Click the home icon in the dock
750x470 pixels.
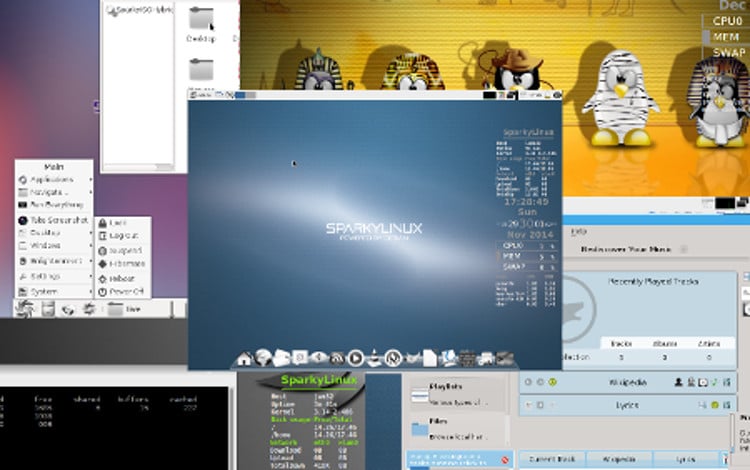tap(244, 357)
